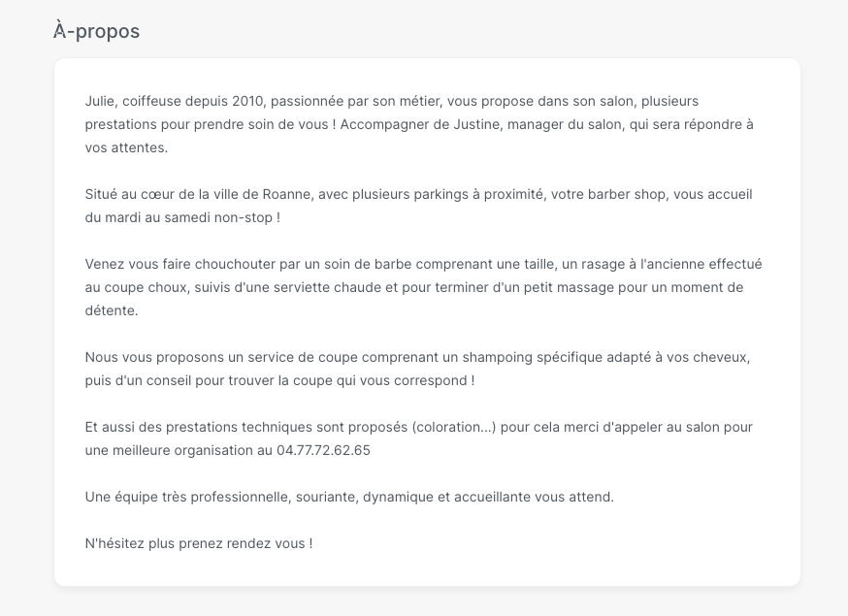Click the phone number 04.77.72.62.65
The height and width of the screenshot is (616, 848).
pos(323,450)
